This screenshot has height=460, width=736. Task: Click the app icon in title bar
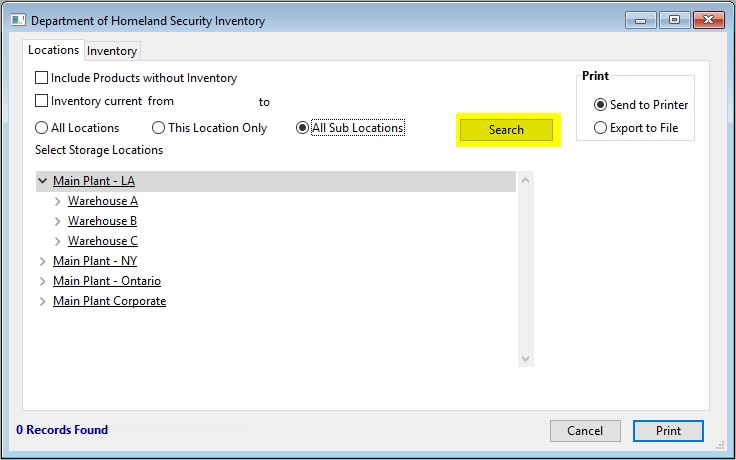tap(18, 19)
